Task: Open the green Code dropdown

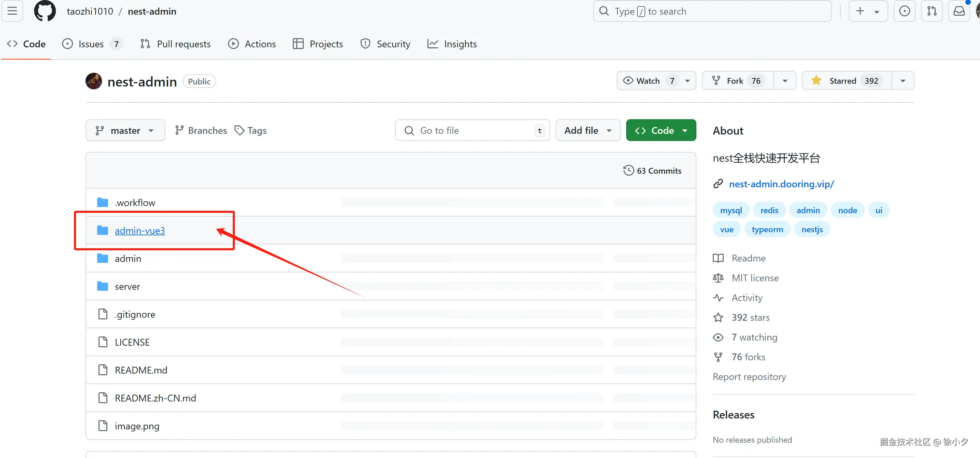Action: [661, 130]
